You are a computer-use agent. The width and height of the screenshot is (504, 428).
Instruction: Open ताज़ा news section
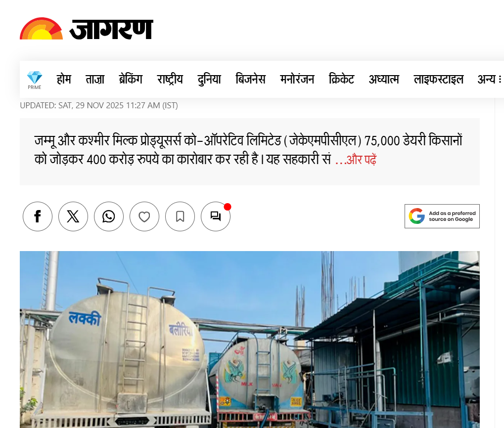point(95,79)
